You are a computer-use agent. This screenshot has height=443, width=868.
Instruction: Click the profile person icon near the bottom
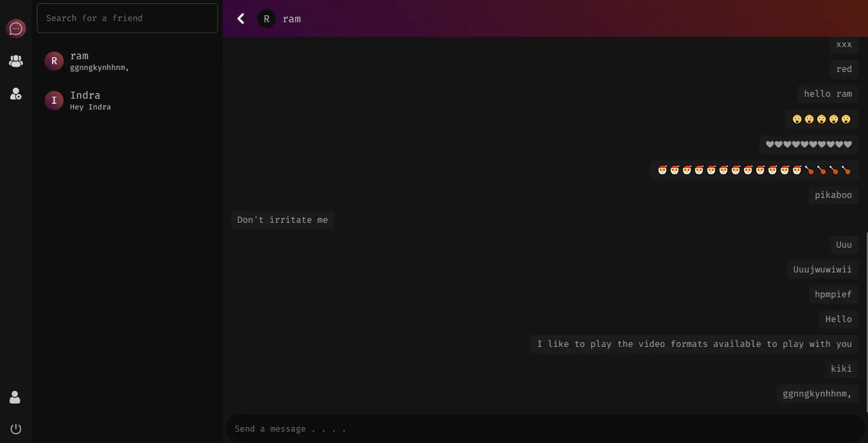tap(15, 397)
